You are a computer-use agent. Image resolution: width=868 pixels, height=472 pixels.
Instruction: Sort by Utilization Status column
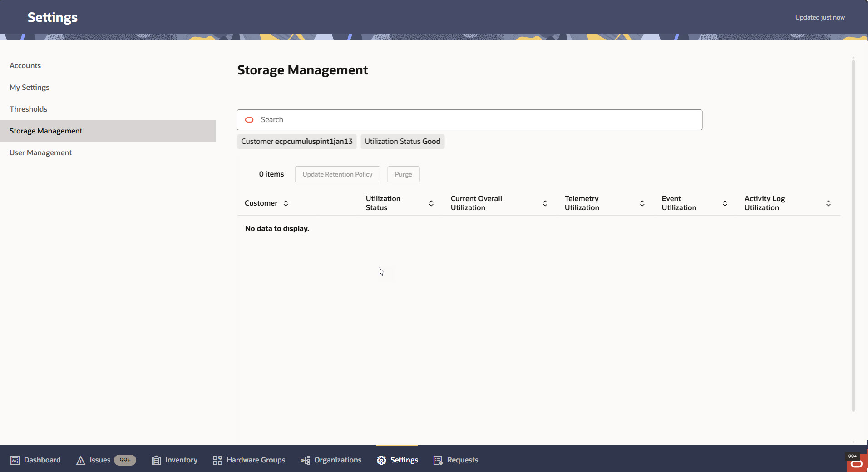[431, 203]
